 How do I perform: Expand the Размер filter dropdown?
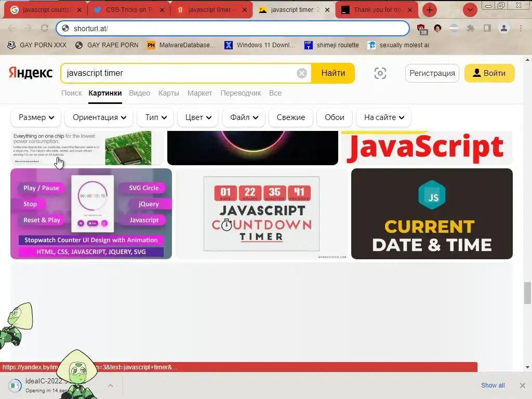36,117
